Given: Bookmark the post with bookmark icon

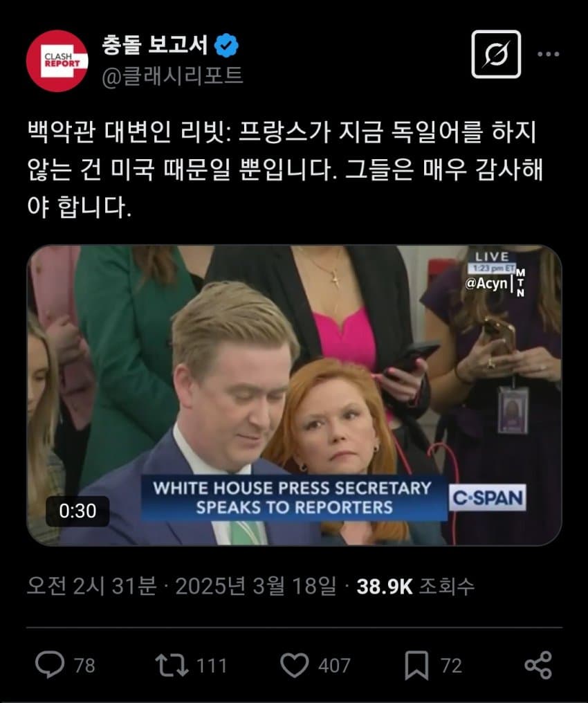Looking at the screenshot, I should point(417,666).
